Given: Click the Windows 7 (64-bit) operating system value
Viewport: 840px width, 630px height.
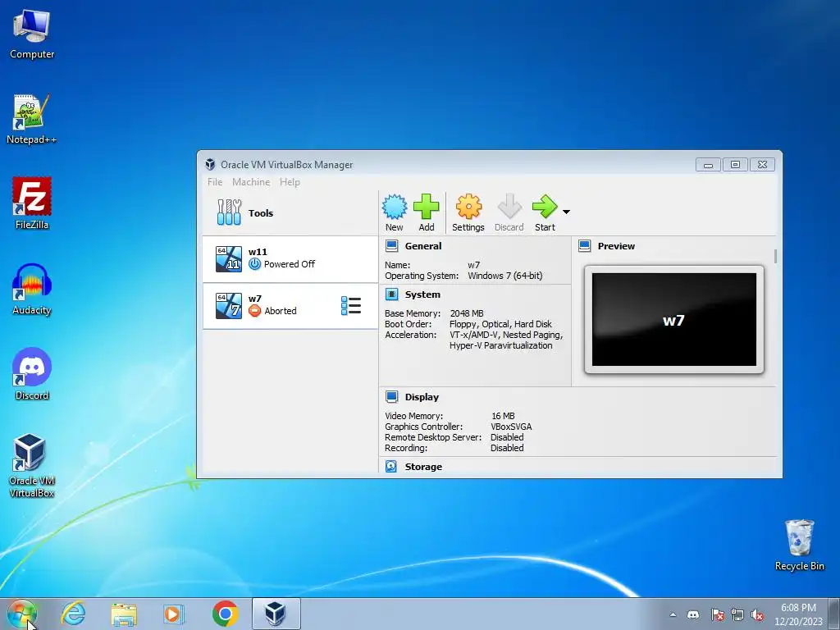Looking at the screenshot, I should [x=505, y=276].
